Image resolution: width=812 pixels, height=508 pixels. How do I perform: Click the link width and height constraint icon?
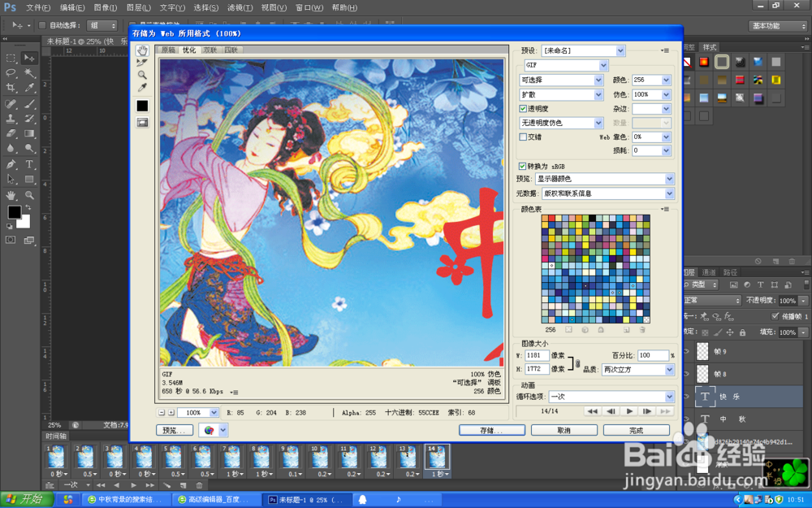click(x=577, y=363)
